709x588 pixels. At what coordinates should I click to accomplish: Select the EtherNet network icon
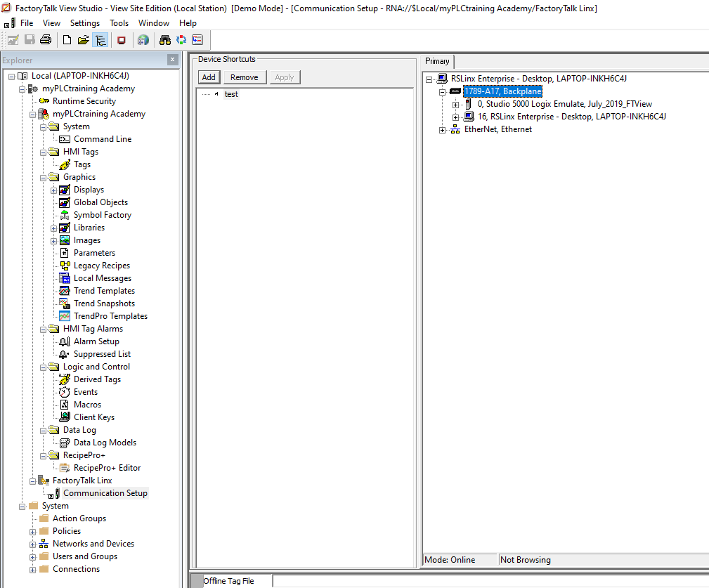coord(455,130)
